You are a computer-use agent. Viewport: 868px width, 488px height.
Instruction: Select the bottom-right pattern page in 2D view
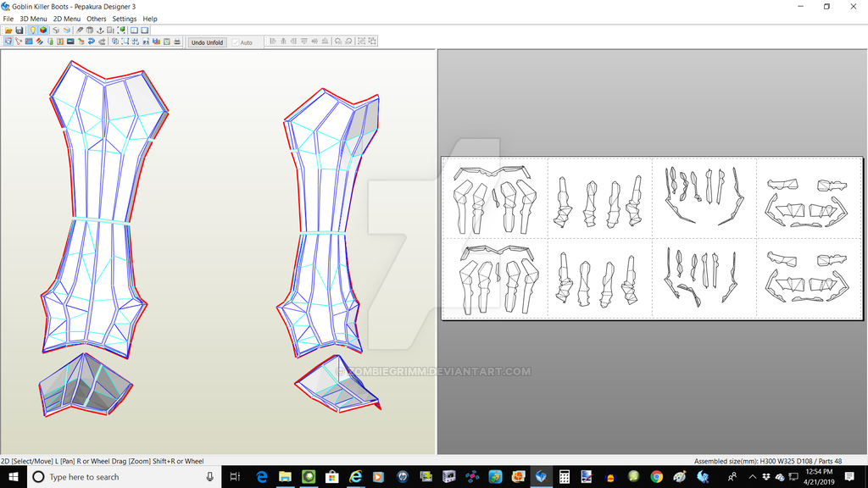coord(808,278)
